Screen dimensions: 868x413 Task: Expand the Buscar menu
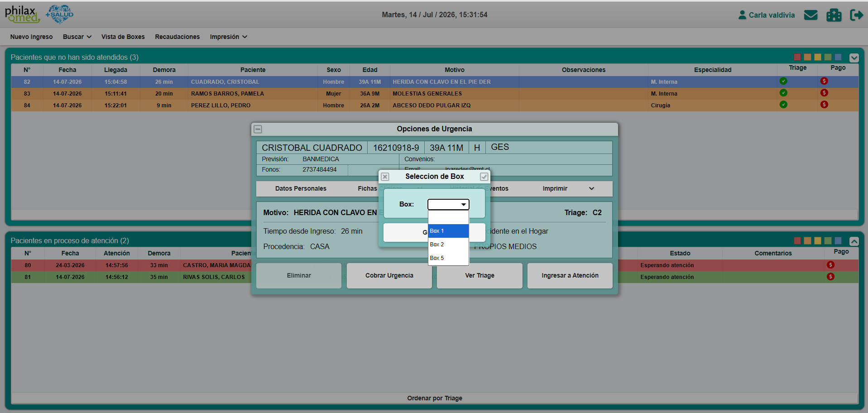(77, 37)
